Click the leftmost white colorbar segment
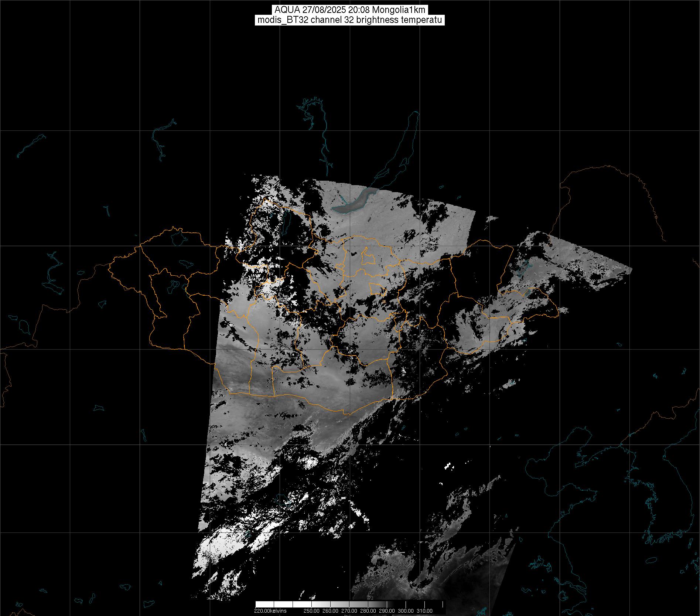700x616 pixels. tap(264, 604)
